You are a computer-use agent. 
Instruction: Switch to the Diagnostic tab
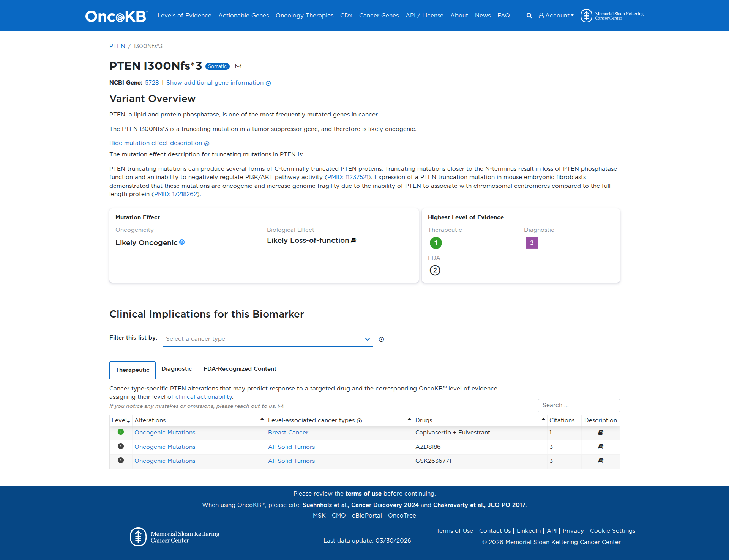[x=177, y=369]
